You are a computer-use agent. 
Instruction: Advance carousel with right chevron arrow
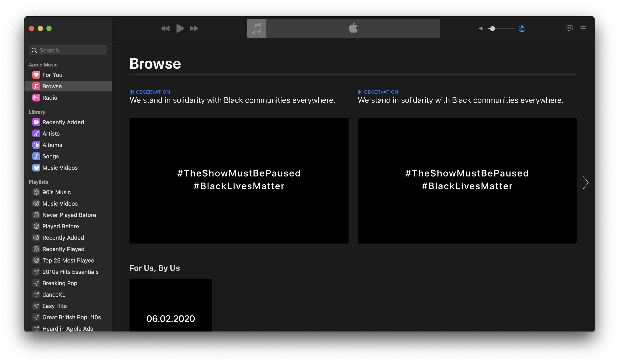point(586,183)
